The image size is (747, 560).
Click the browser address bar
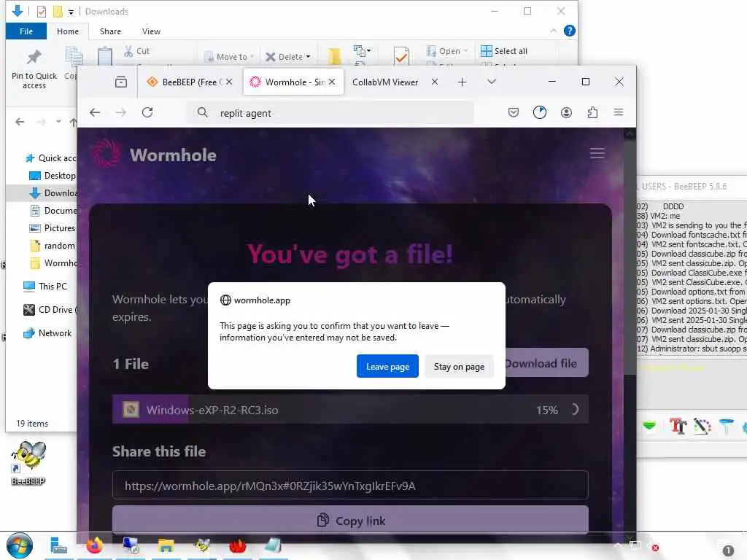pyautogui.click(x=330, y=113)
